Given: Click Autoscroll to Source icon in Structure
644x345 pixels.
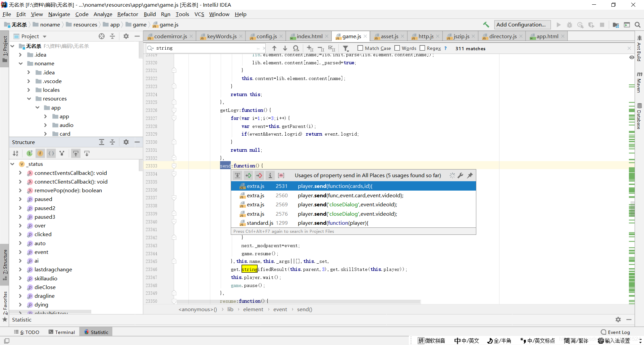Looking at the screenshot, I should coord(76,153).
